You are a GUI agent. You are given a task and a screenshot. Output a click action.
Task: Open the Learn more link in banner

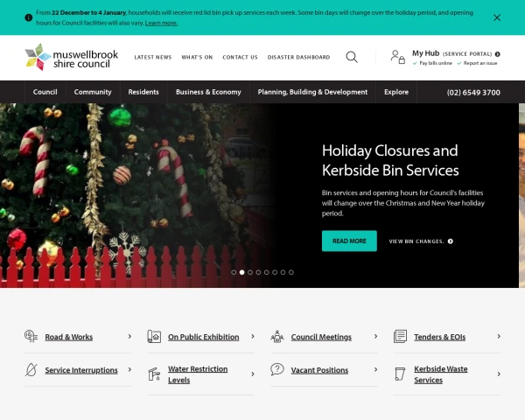click(161, 23)
